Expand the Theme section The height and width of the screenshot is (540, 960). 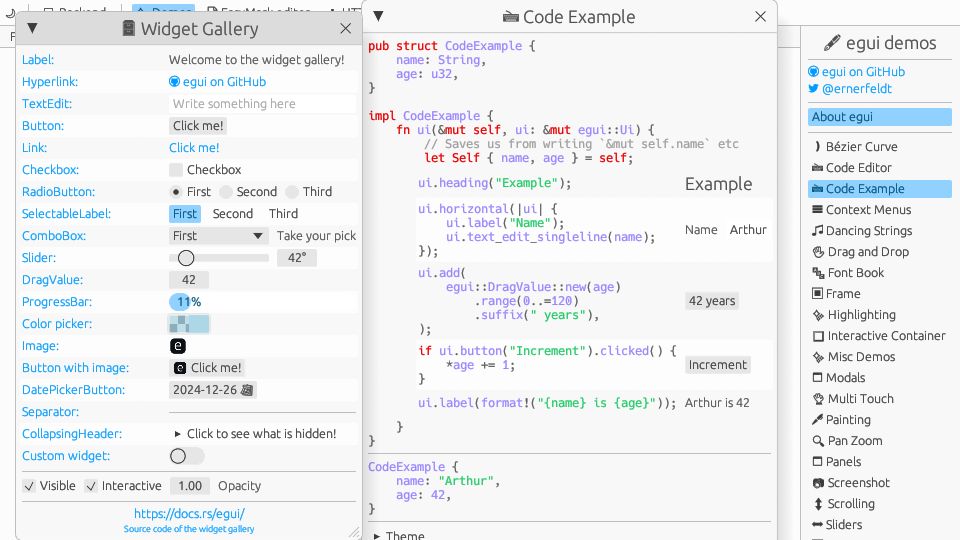pyautogui.click(x=377, y=536)
